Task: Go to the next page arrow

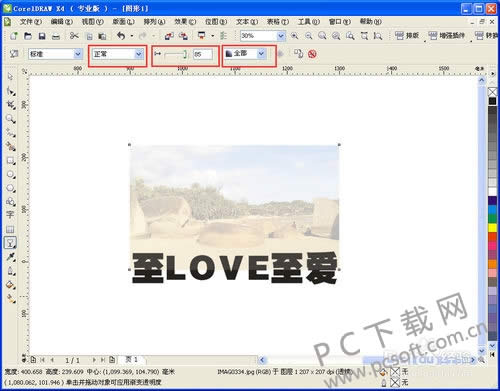Action: click(x=94, y=360)
